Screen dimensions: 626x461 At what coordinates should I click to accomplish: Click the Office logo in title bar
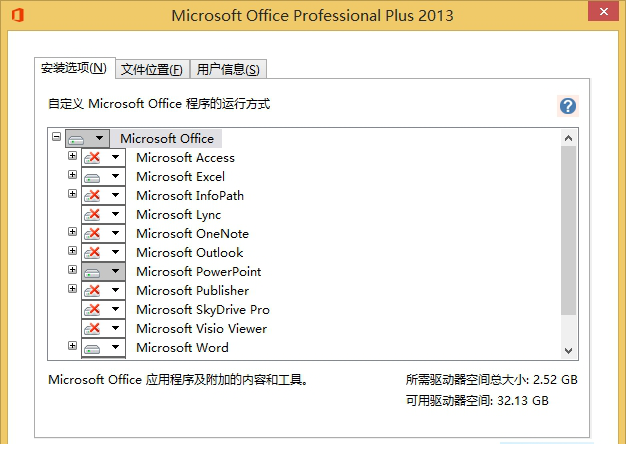click(x=18, y=15)
